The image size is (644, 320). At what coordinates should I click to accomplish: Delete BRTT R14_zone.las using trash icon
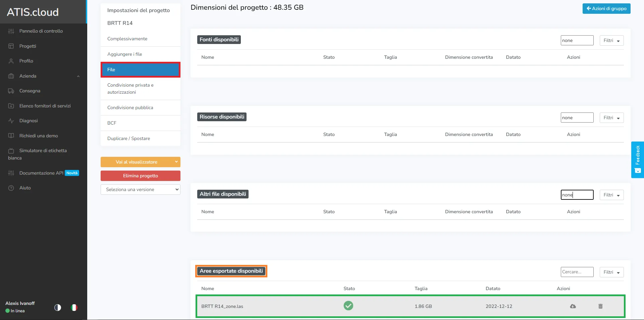600,306
